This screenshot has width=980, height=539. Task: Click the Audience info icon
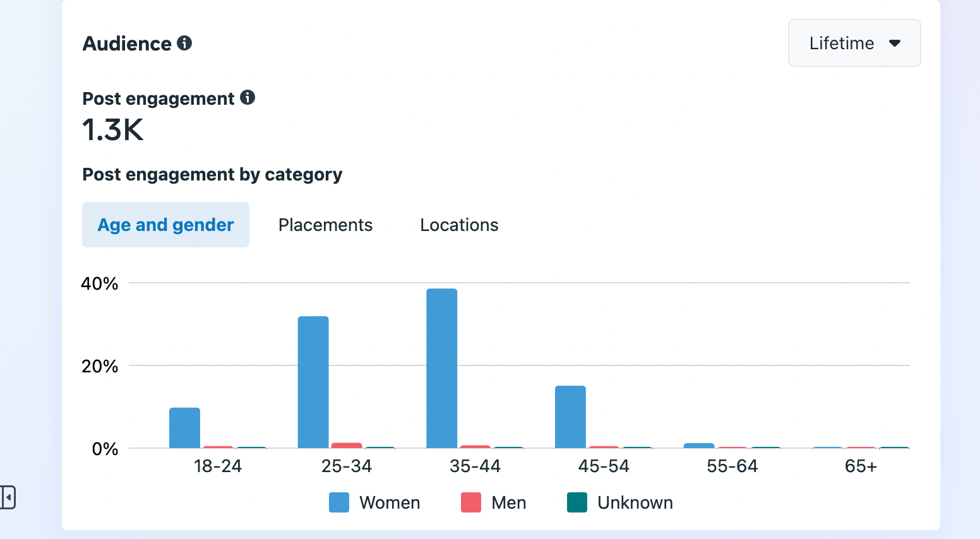click(x=184, y=43)
